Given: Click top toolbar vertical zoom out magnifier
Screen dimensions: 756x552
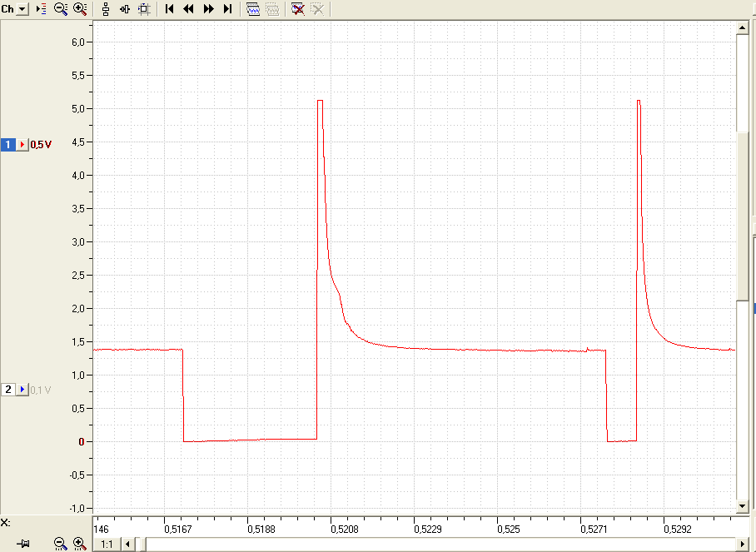Looking at the screenshot, I should tap(60, 8).
